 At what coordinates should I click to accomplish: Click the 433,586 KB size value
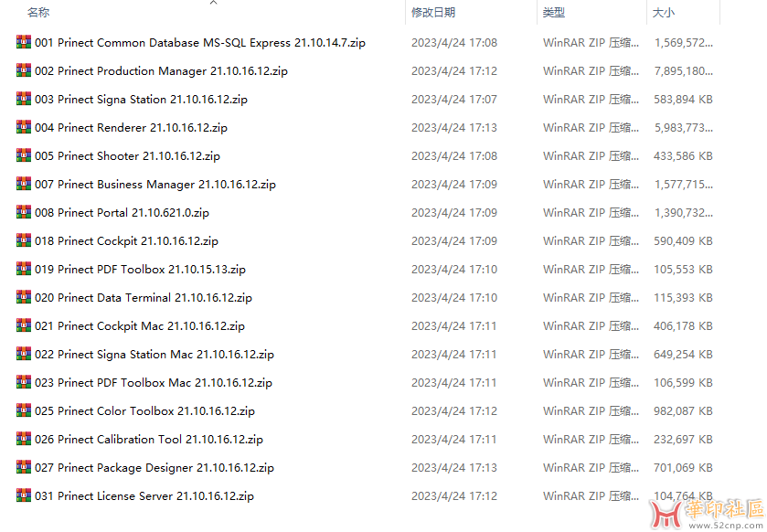(683, 156)
